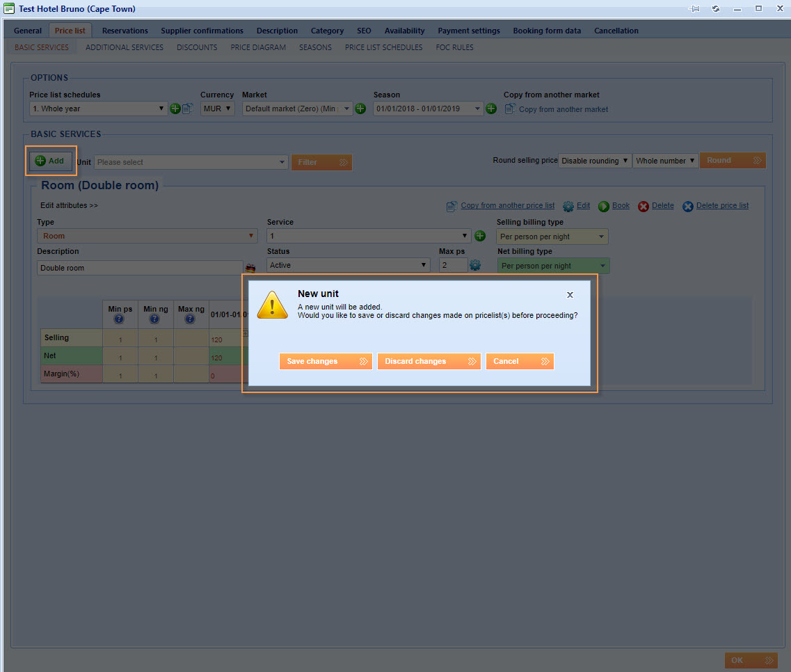Image resolution: width=791 pixels, height=672 pixels.
Task: Click the Add button in Basic Services
Action: [x=51, y=161]
